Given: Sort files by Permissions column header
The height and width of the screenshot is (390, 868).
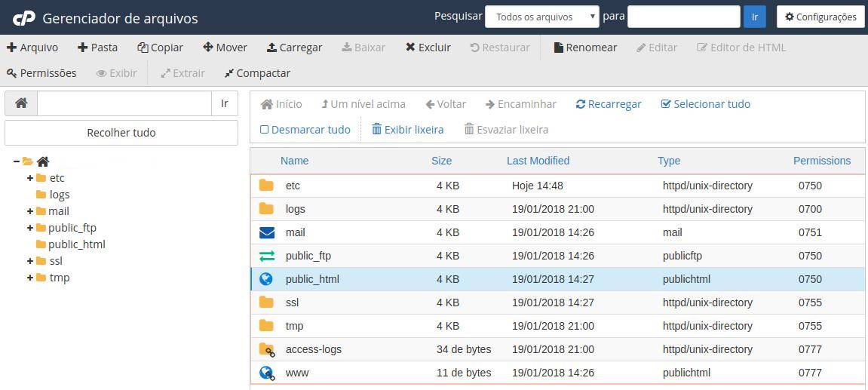Looking at the screenshot, I should click(x=821, y=161).
